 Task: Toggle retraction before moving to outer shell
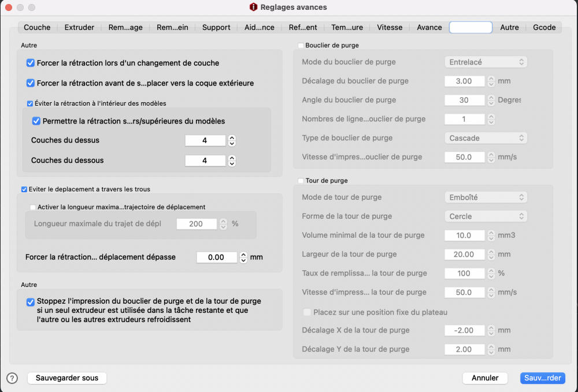coord(31,83)
